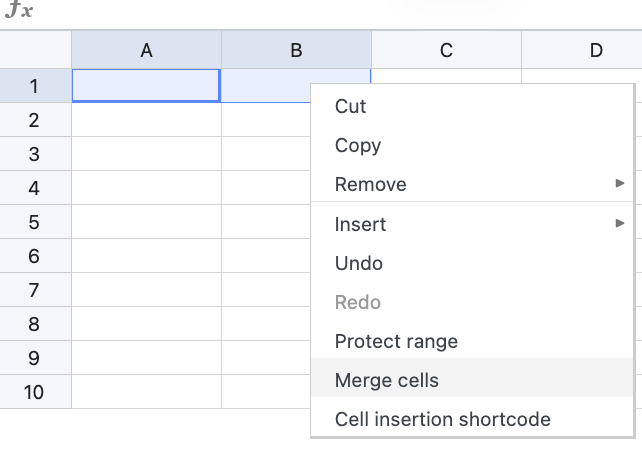Select column A header

(x=146, y=50)
